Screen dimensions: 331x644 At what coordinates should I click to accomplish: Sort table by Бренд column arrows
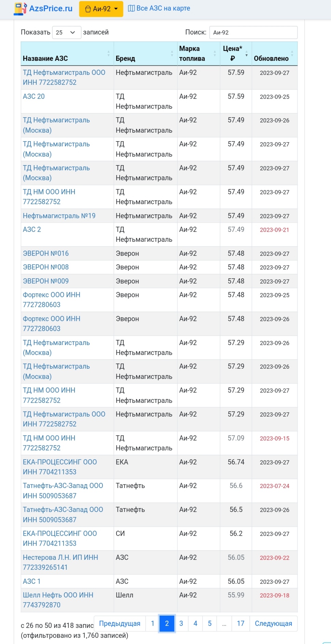pos(172,53)
